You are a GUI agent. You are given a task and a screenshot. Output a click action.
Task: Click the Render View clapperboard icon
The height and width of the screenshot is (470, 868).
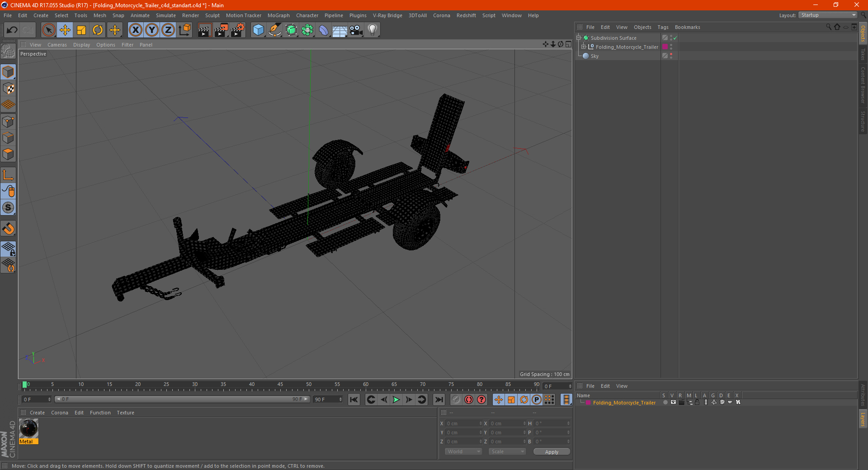pos(204,30)
